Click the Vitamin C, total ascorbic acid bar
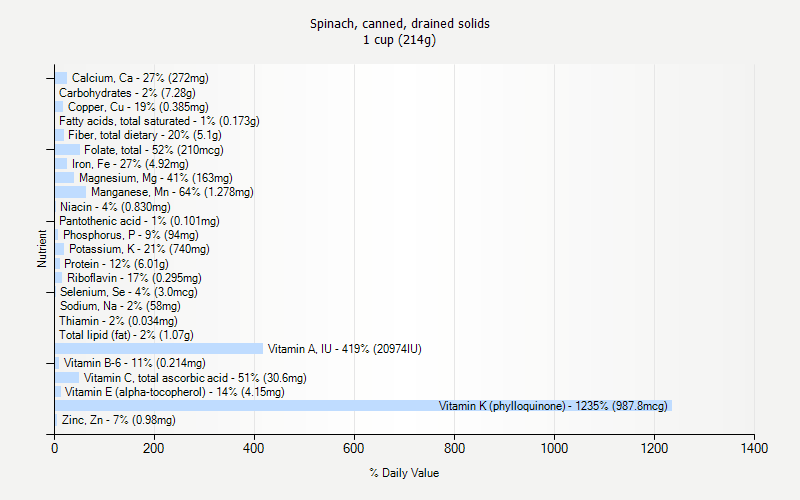Screen dimensions: 800x500 pos(66,378)
